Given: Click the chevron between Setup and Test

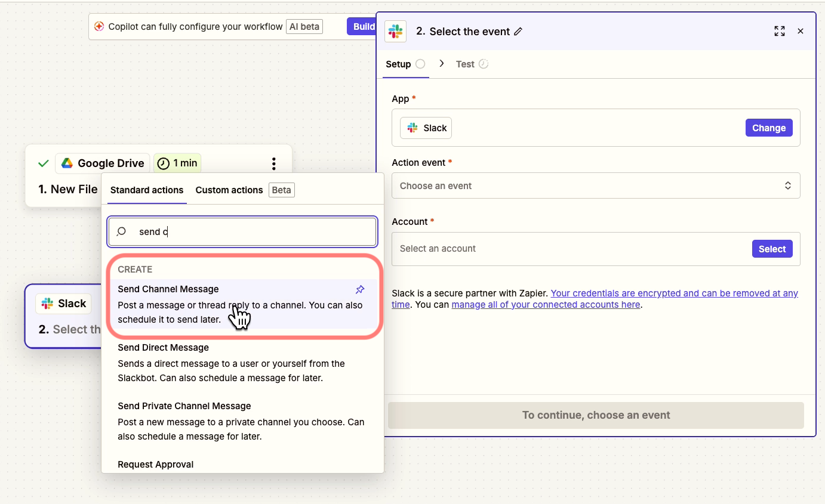Looking at the screenshot, I should (441, 63).
